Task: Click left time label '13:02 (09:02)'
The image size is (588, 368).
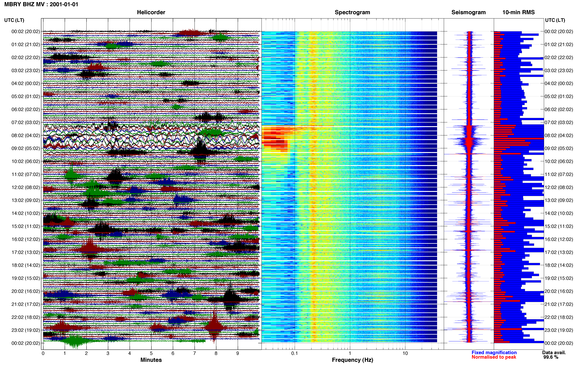Action: click(x=26, y=200)
